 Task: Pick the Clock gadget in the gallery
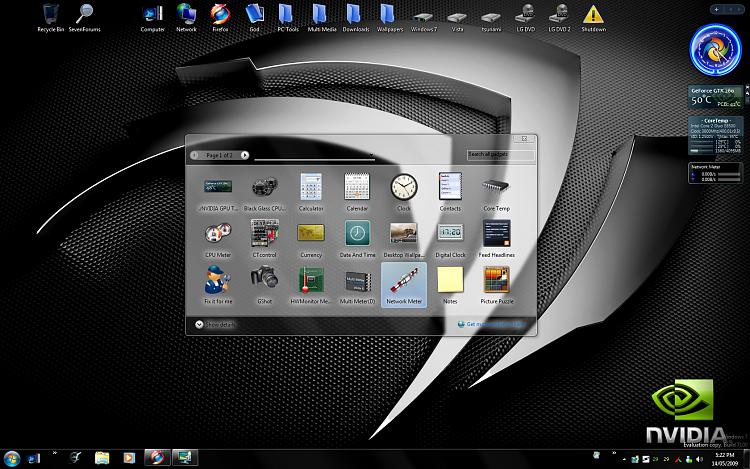(x=404, y=193)
